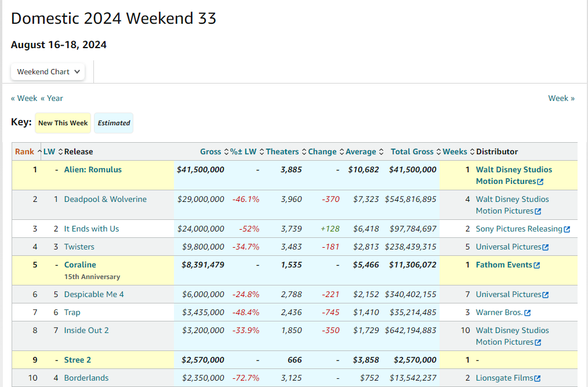Click the 'New This Week' key label
Screen dimensions: 588x387
pyautogui.click(x=63, y=123)
